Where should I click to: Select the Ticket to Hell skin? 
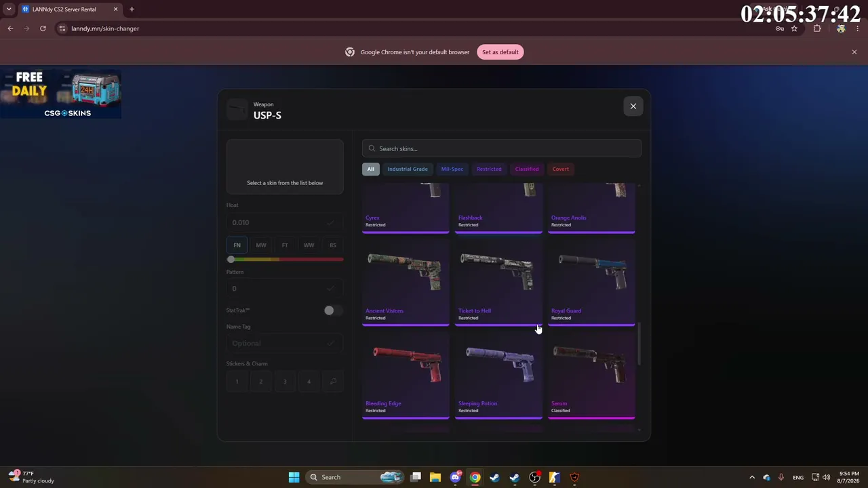[498, 283]
